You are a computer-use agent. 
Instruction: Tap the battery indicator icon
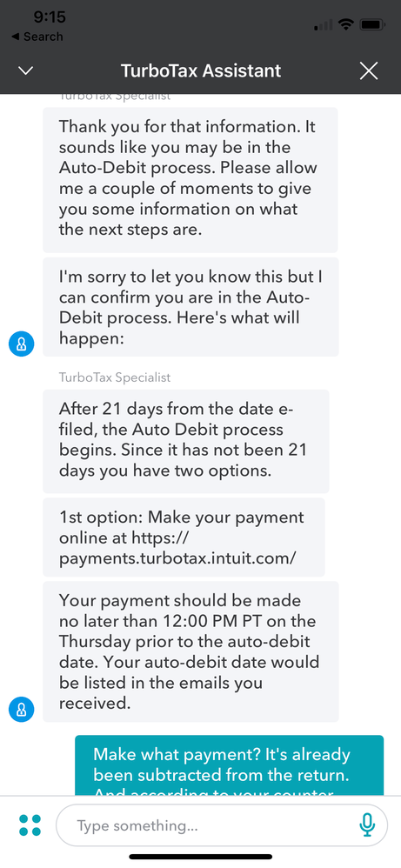372,24
